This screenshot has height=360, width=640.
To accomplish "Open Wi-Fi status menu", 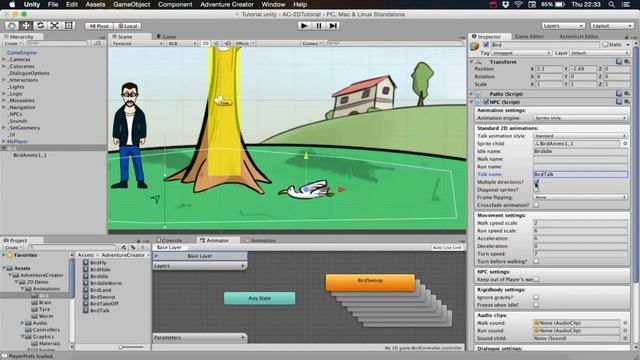I will (518, 4).
